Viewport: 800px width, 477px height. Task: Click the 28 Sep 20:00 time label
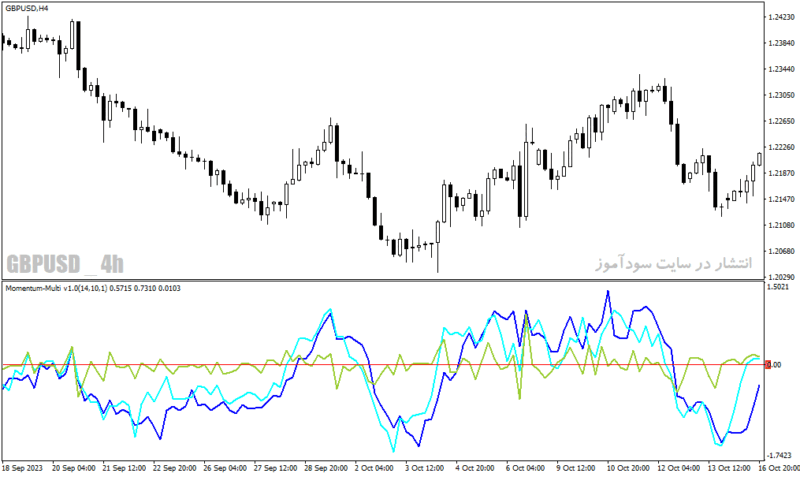tap(326, 468)
